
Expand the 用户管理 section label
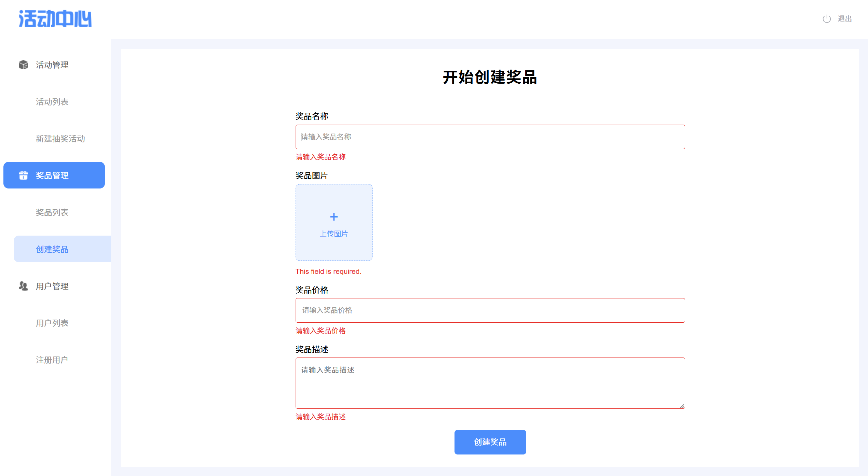(x=52, y=286)
